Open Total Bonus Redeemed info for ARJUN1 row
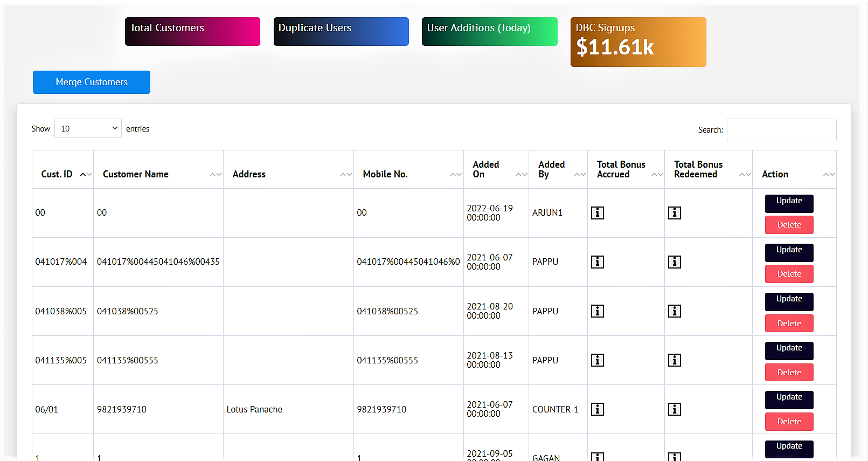868x461 pixels. click(x=674, y=213)
